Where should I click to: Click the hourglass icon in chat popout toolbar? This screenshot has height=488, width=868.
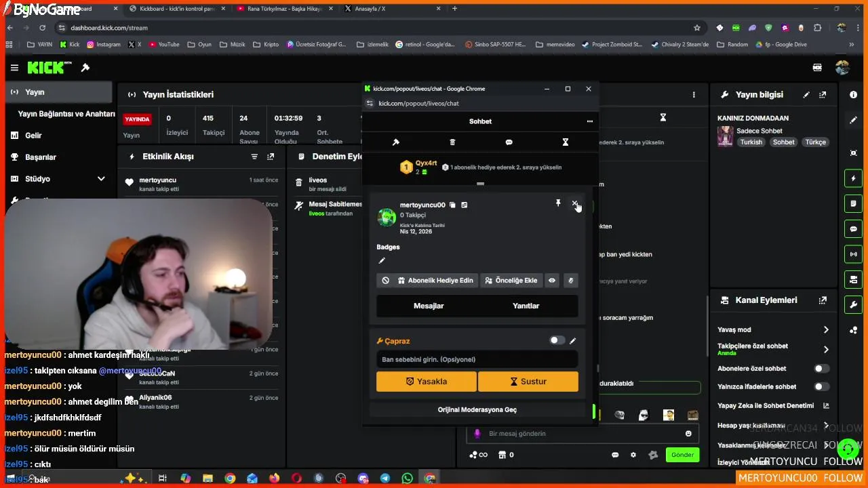pos(565,142)
